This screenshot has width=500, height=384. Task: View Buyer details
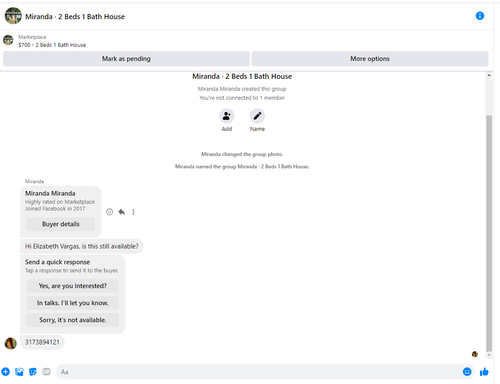click(61, 224)
